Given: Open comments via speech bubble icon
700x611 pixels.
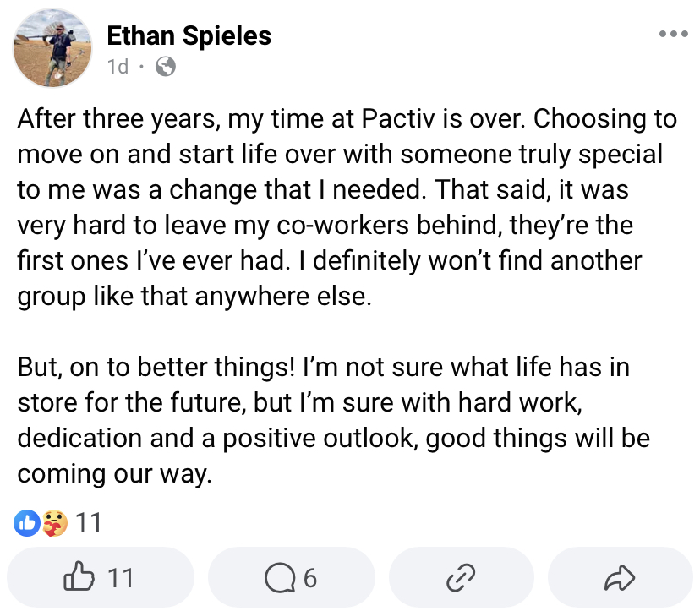Looking at the screenshot, I should point(292,577).
